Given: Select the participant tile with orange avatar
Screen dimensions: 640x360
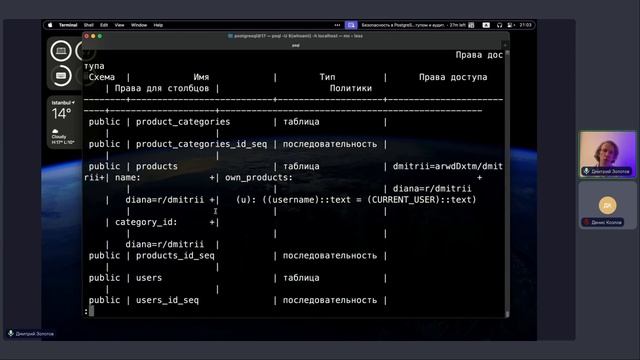Looking at the screenshot, I should click(x=607, y=205).
